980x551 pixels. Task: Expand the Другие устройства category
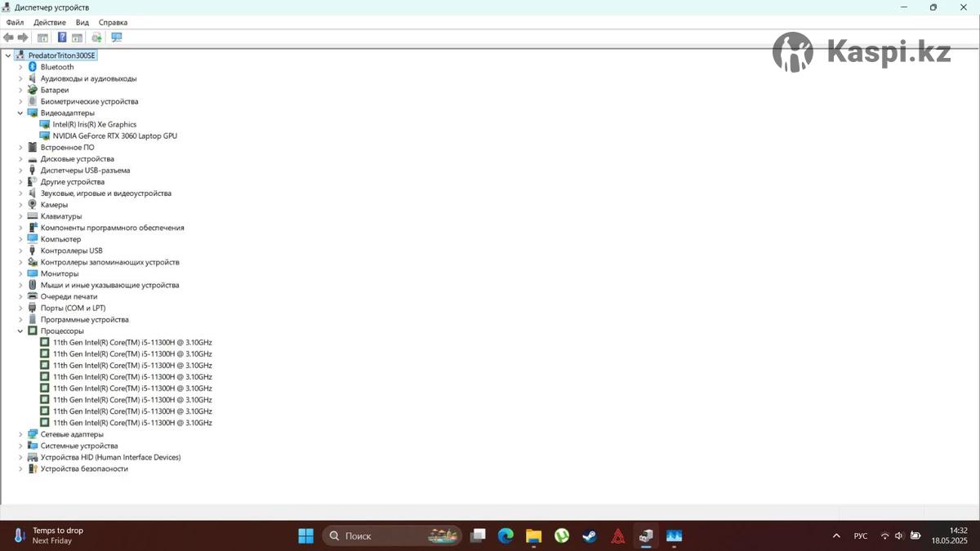(x=20, y=182)
